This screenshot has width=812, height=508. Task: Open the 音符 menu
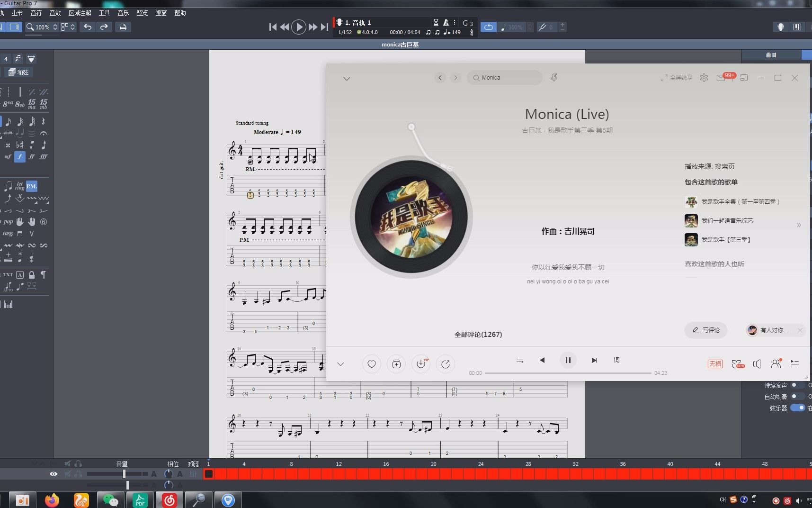coord(36,13)
